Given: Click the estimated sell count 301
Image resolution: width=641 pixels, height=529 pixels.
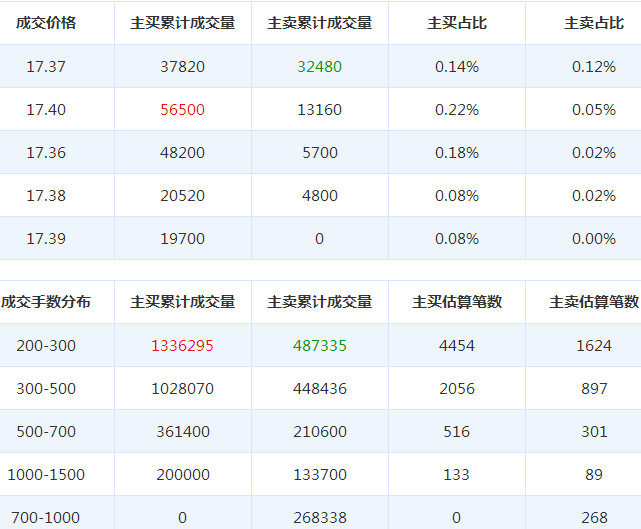Looking at the screenshot, I should click(594, 432).
